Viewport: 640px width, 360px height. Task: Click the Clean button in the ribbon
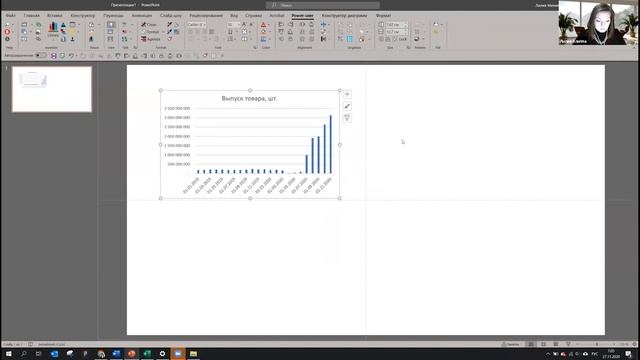[x=149, y=25]
